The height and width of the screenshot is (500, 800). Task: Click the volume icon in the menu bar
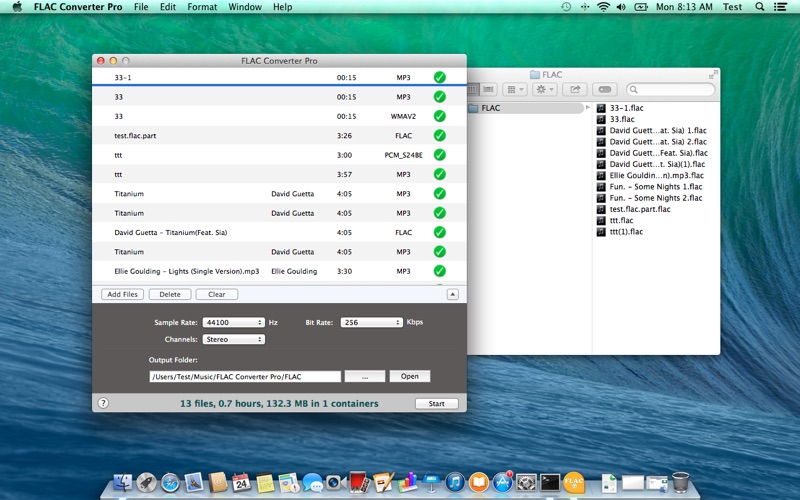pos(621,7)
